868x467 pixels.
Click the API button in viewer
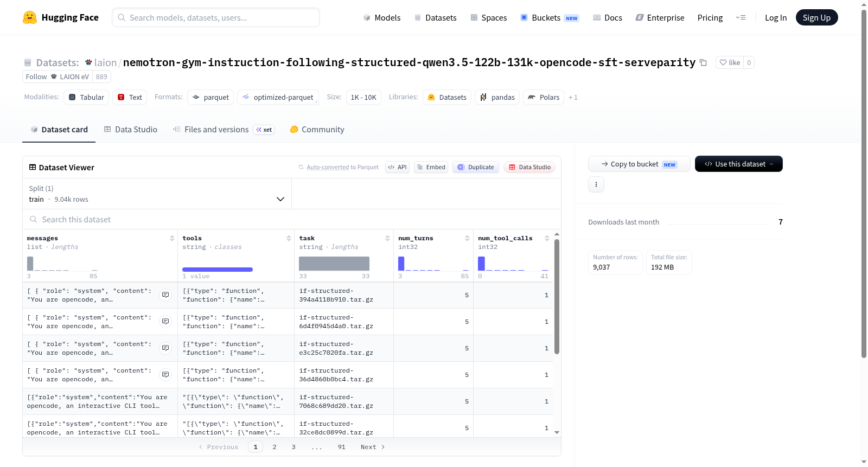(397, 167)
